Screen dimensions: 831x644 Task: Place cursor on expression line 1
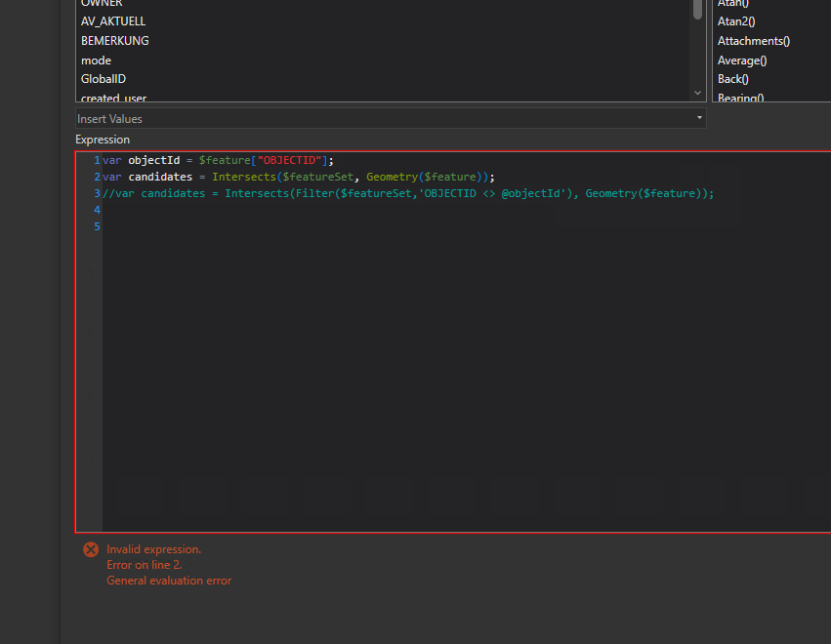pos(218,160)
